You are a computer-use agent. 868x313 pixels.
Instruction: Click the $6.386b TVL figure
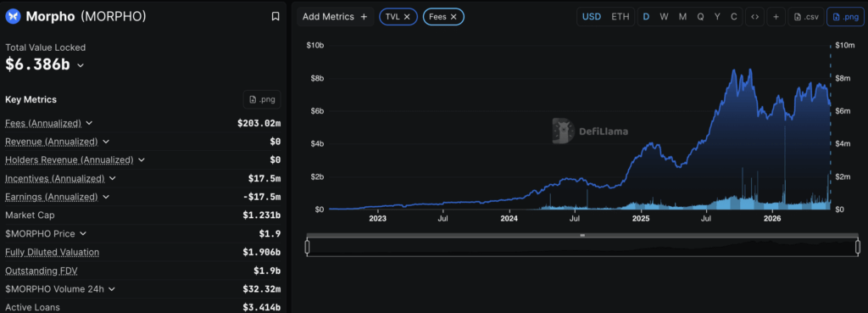point(37,64)
